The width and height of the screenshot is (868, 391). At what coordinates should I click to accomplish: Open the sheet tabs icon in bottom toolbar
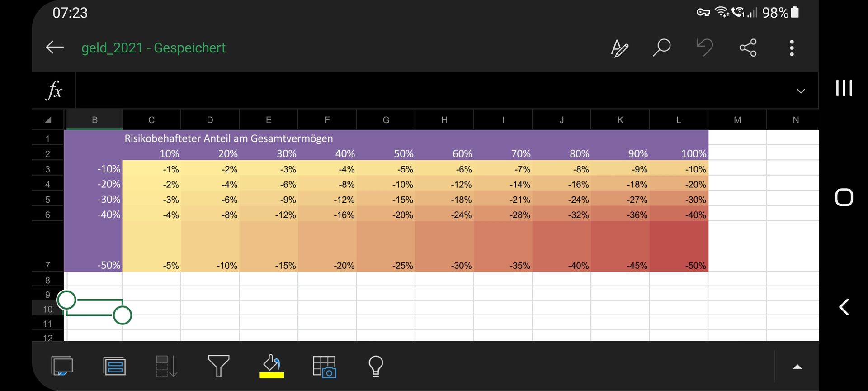(62, 366)
